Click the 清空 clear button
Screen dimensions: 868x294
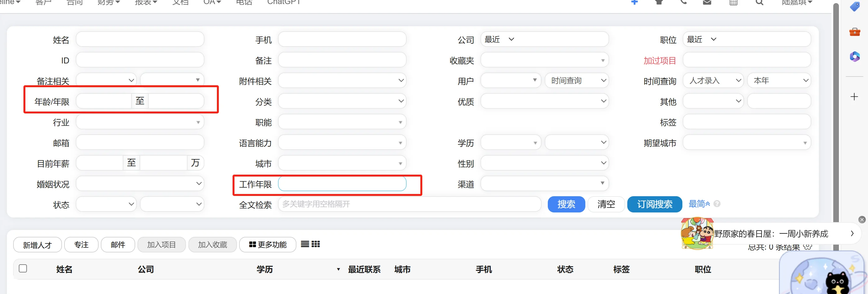(x=606, y=204)
